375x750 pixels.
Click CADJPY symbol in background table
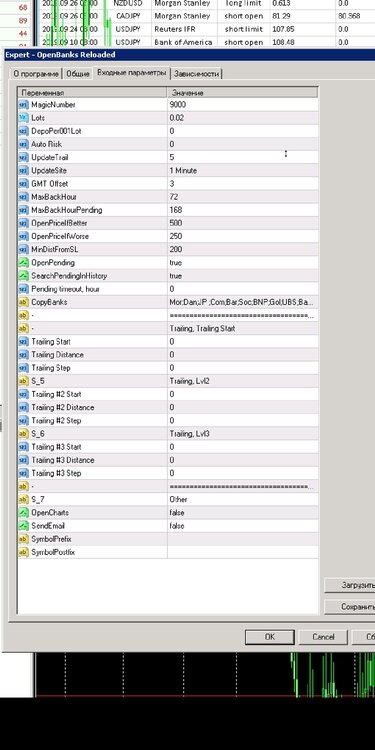tap(129, 16)
